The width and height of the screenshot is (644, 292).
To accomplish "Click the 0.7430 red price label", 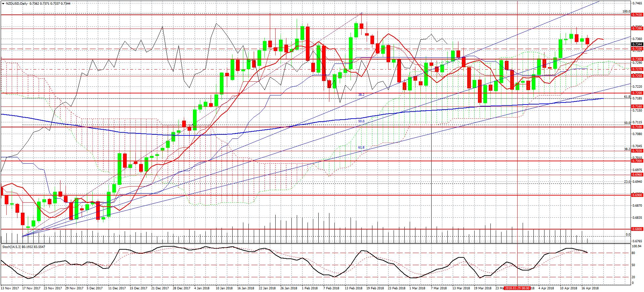I will pos(637,15).
